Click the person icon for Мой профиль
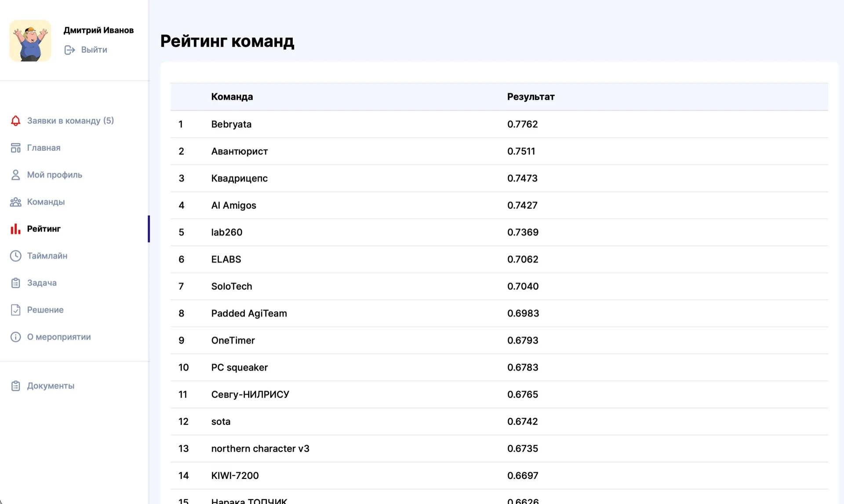 [x=15, y=175]
